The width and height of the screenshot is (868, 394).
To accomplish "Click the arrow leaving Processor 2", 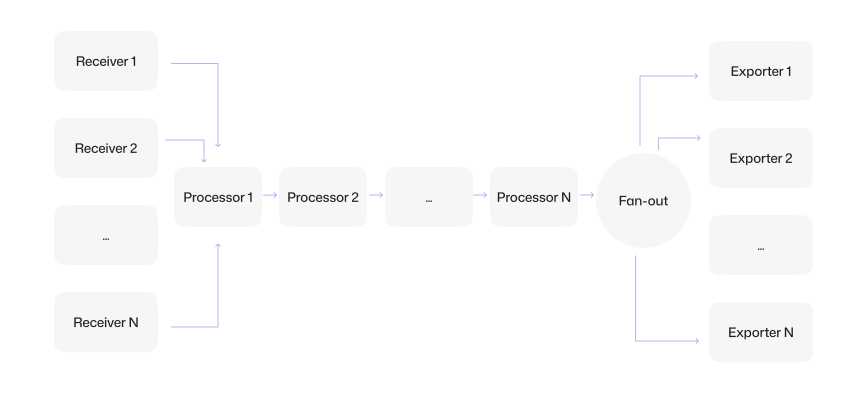I will (x=376, y=195).
